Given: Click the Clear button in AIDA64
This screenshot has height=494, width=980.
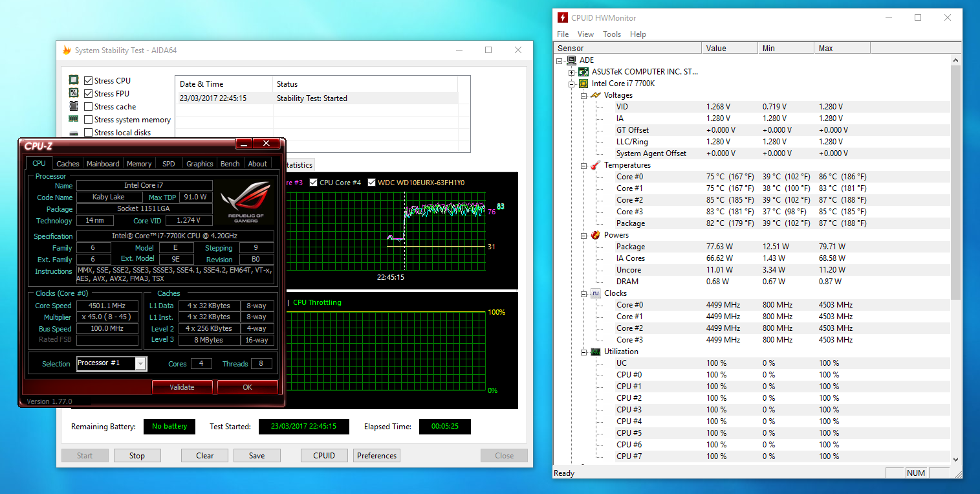Looking at the screenshot, I should (205, 455).
